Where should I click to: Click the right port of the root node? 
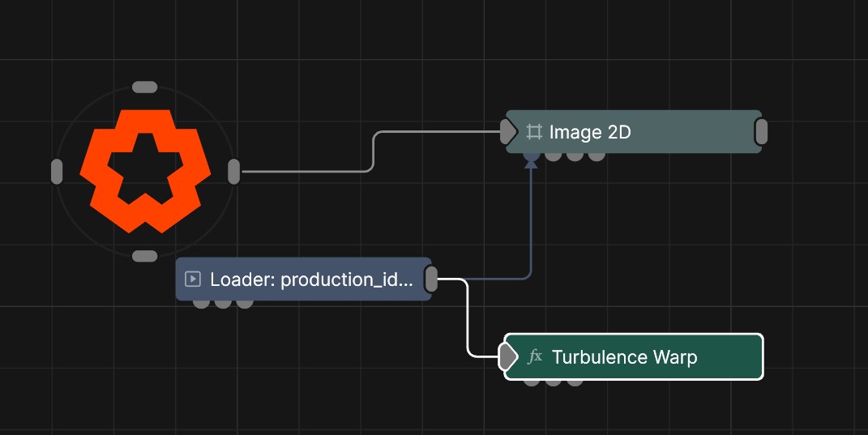(x=233, y=172)
